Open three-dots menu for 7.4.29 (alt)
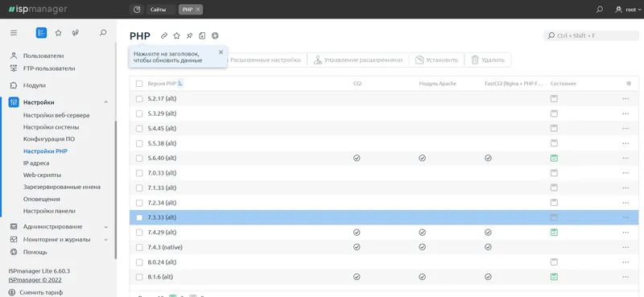This screenshot has width=644, height=297. pos(625,233)
